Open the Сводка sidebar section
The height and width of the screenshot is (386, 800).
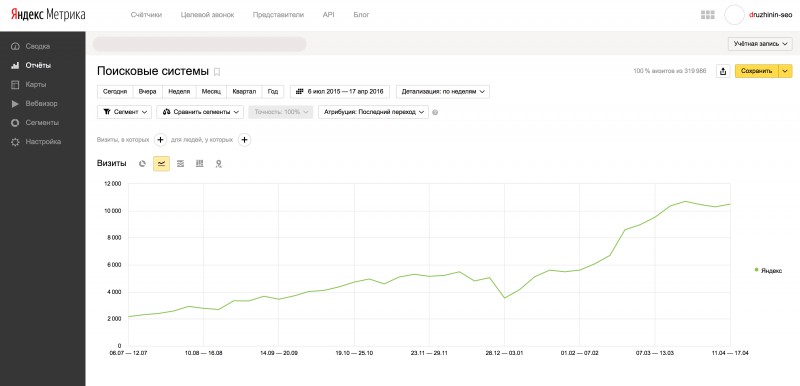click(38, 46)
